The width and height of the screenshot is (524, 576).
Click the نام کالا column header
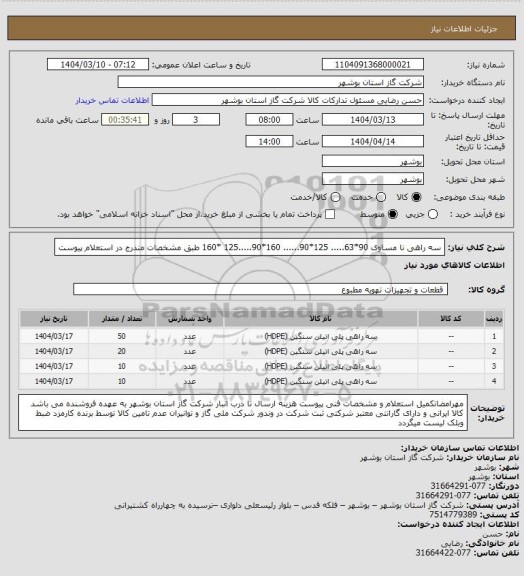(320, 319)
